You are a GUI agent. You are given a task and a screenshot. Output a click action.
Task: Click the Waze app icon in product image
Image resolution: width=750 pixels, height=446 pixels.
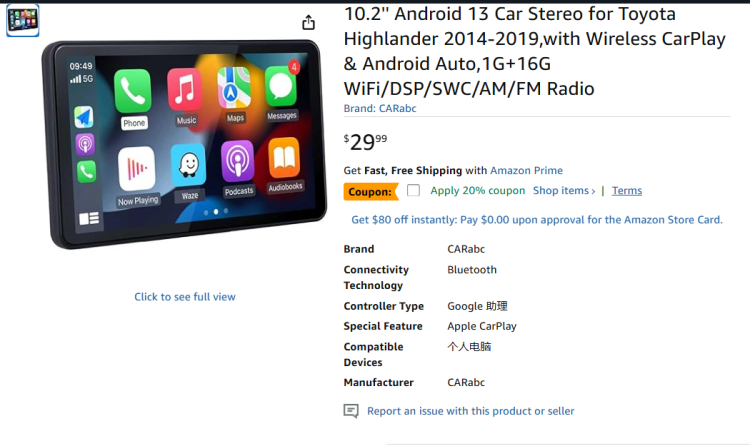click(x=188, y=165)
